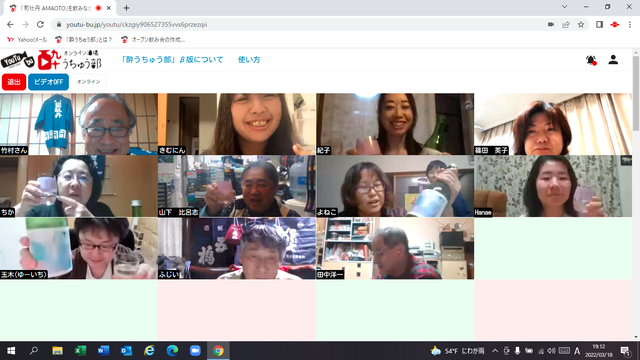This screenshot has height=360, width=640.
Task: Click the volume speaker icon in tray
Action: pos(551,351)
